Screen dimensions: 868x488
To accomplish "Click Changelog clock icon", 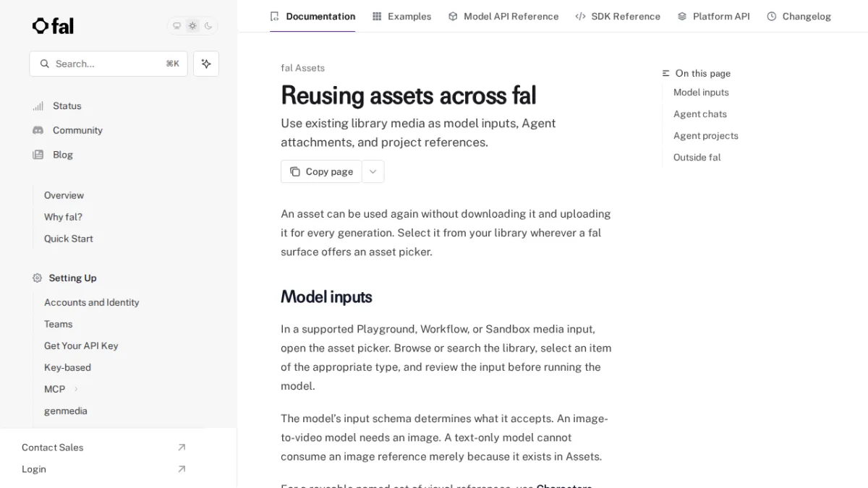I will [772, 16].
